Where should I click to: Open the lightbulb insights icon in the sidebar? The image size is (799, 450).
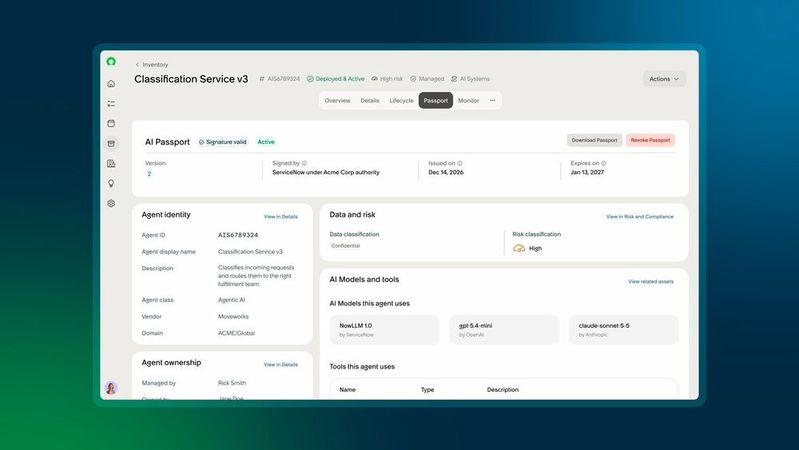111,183
